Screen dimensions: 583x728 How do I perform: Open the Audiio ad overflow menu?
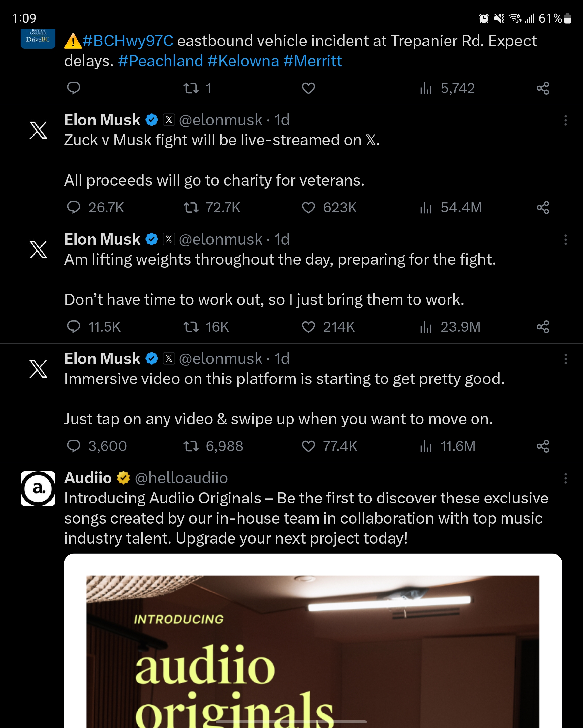point(565,478)
